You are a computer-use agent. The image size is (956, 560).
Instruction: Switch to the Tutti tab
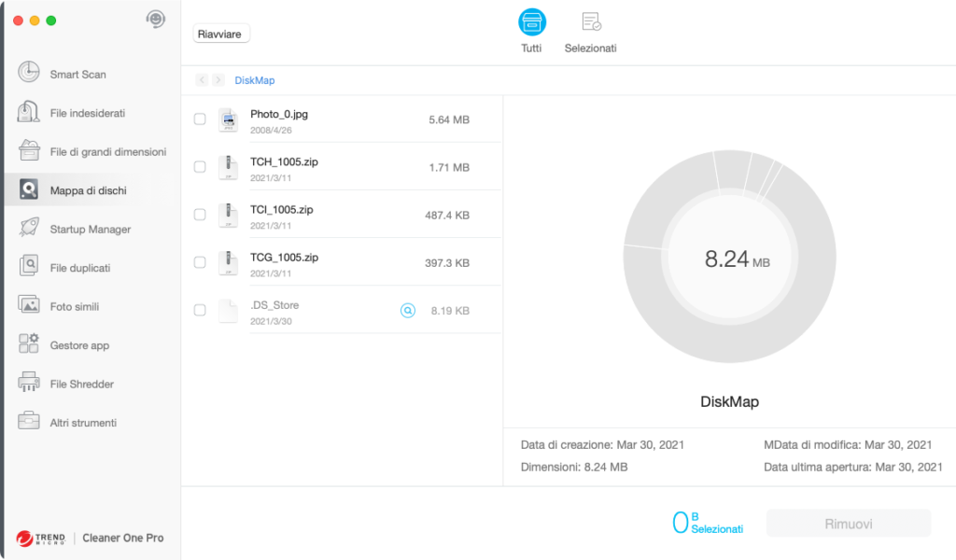pyautogui.click(x=531, y=31)
